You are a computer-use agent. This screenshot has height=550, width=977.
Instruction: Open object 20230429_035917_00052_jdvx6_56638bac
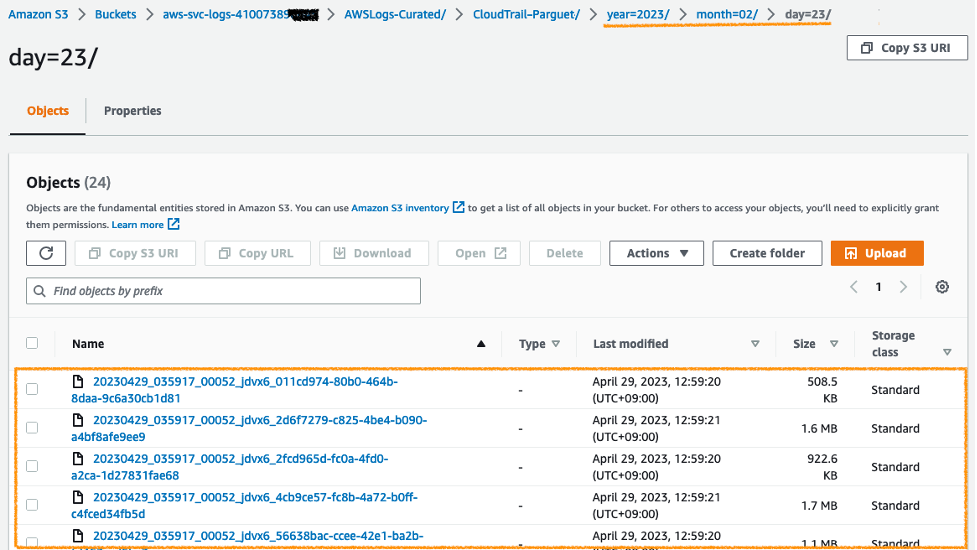258,536
